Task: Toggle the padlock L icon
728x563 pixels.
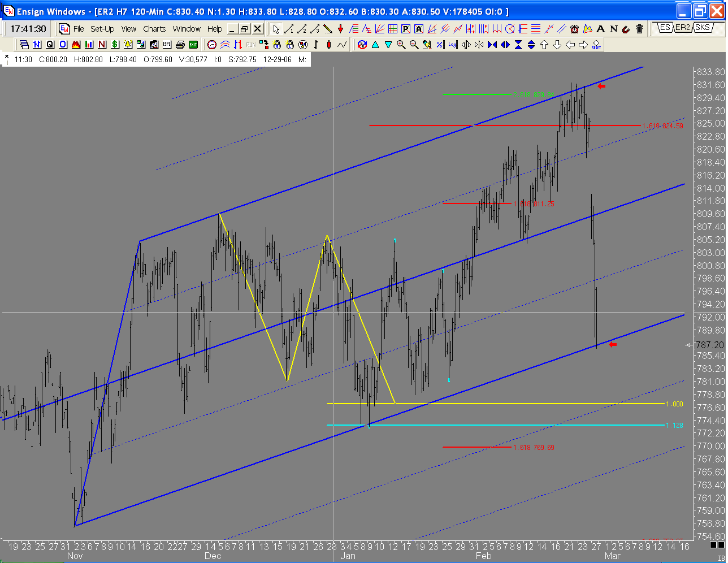Action: [291, 45]
